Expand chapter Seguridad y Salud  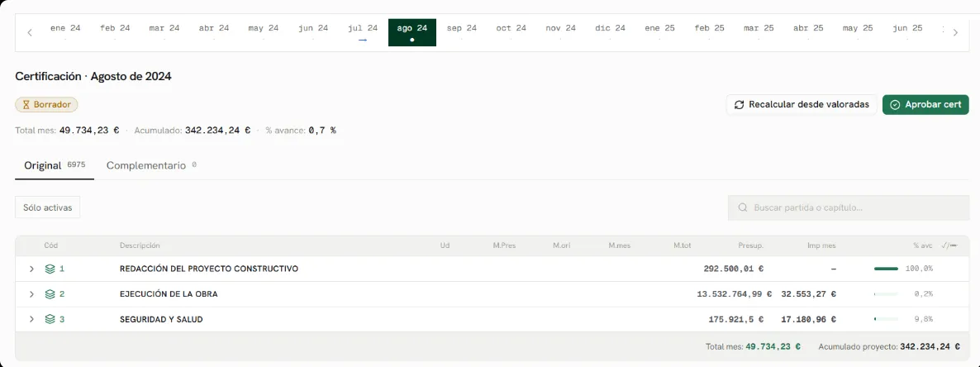coord(31,319)
